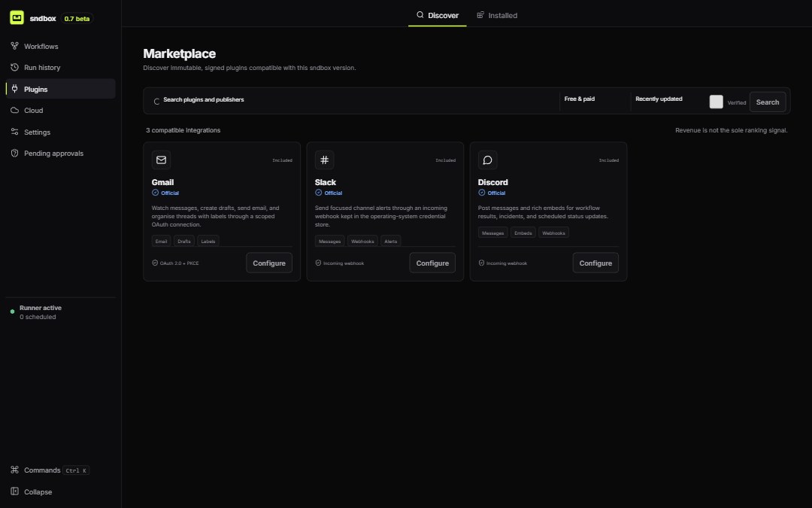Select the Drafts tag on Gmail card
The image size is (812, 508).
(x=184, y=241)
